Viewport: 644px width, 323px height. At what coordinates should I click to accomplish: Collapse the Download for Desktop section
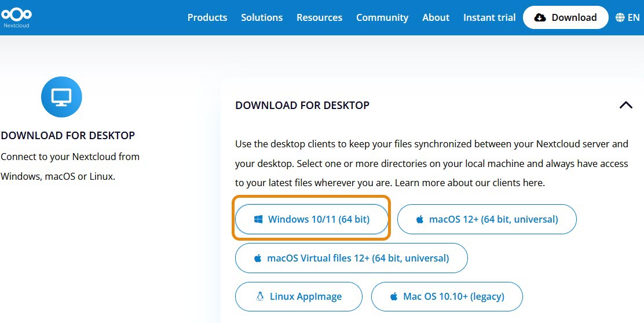coord(625,105)
